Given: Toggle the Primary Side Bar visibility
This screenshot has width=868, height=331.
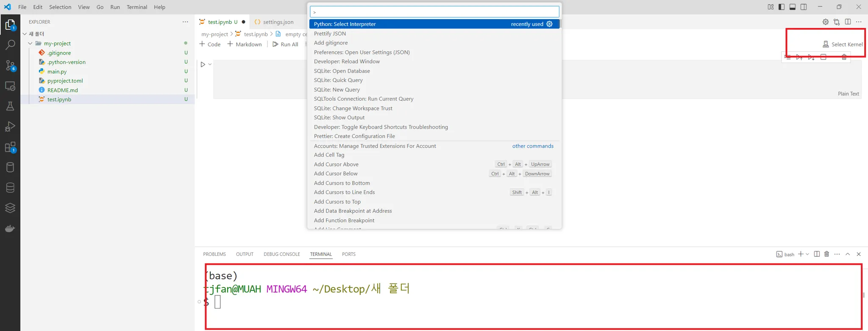Looking at the screenshot, I should tap(782, 7).
